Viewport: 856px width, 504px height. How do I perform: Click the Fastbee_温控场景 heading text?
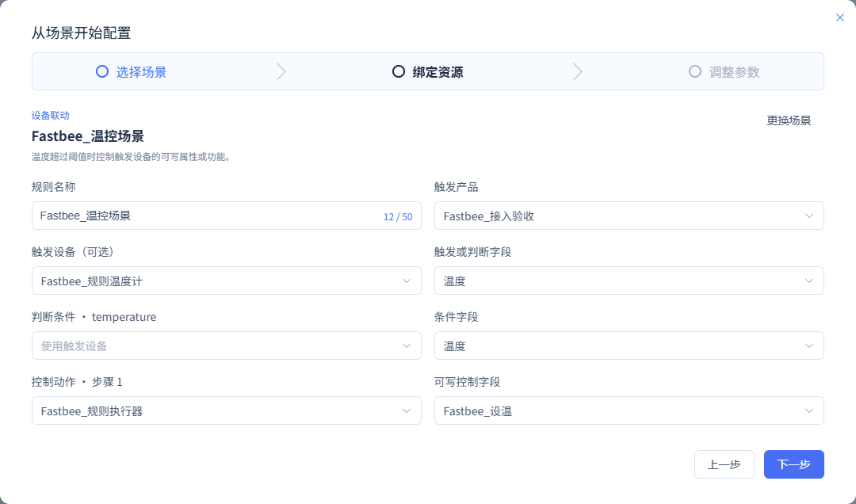pyautogui.click(x=88, y=136)
